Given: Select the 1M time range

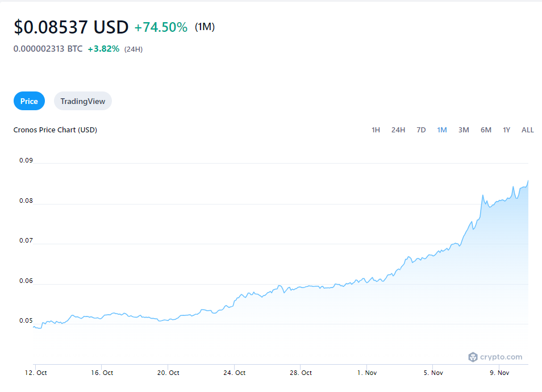Looking at the screenshot, I should [x=442, y=130].
